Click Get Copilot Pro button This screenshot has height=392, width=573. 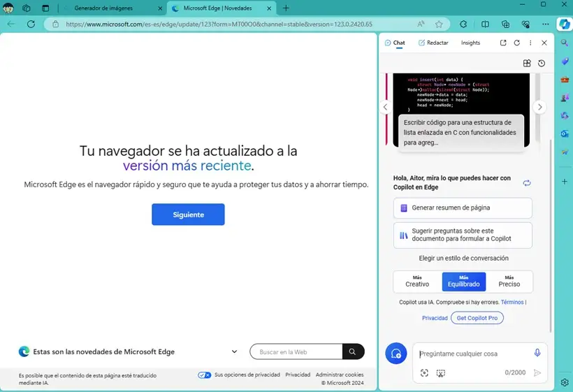(x=477, y=318)
